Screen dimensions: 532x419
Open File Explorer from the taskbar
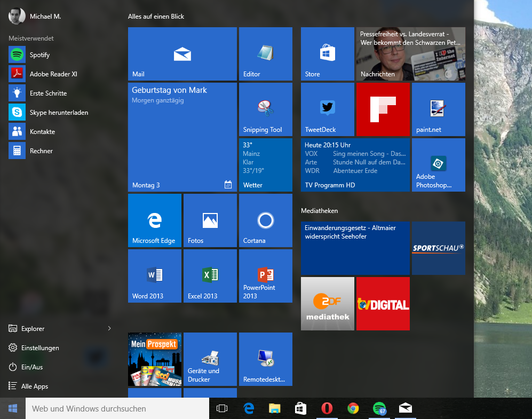(275, 408)
